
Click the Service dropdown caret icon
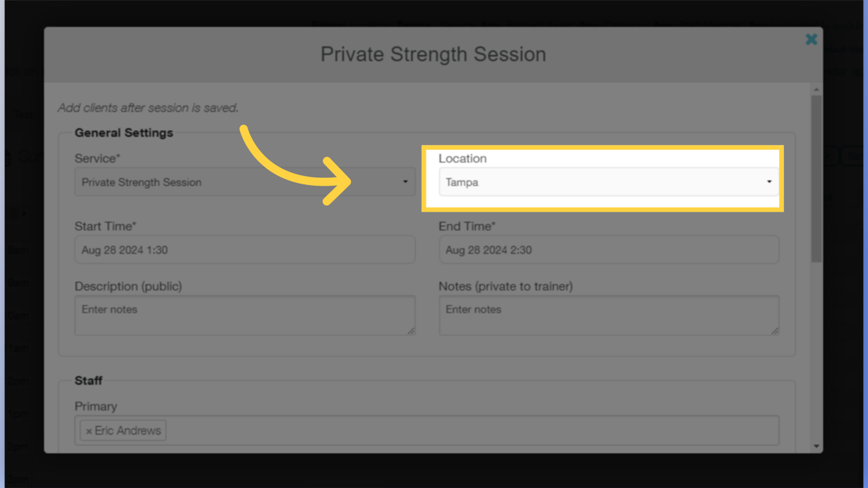406,182
